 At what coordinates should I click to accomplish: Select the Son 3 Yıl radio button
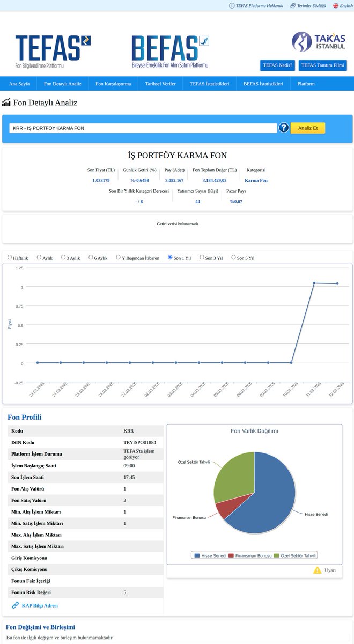tap(202, 258)
